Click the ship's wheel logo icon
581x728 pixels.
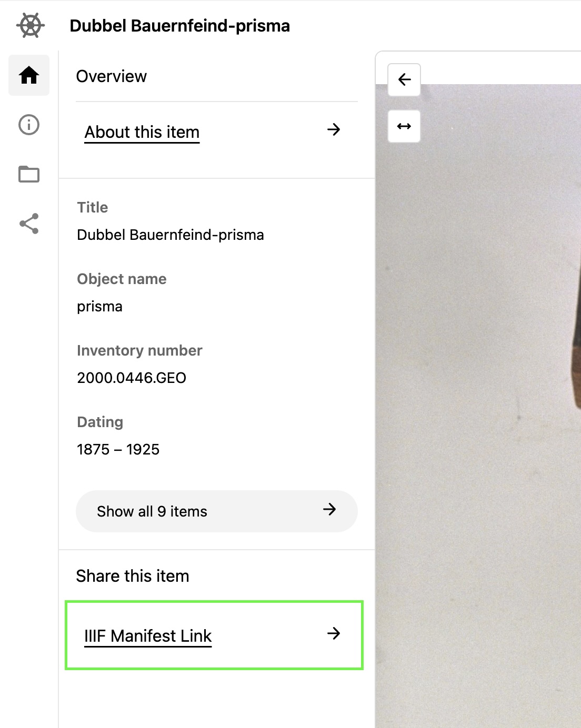click(x=29, y=24)
